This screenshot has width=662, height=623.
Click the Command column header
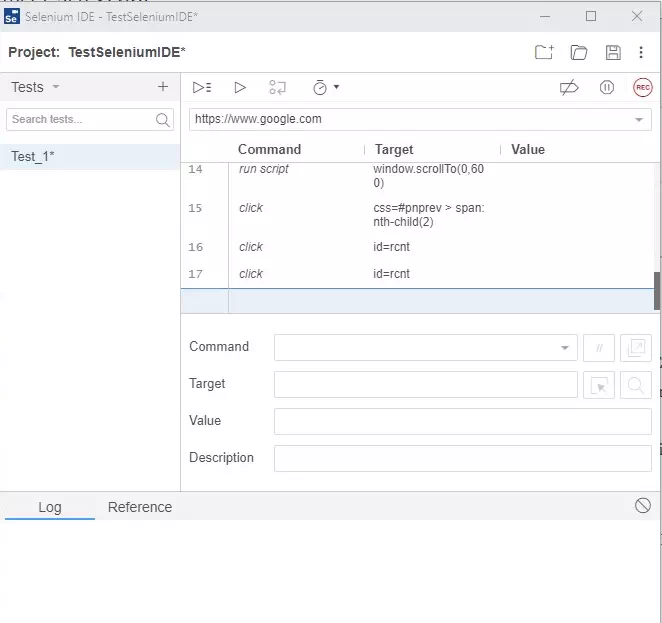pos(269,149)
